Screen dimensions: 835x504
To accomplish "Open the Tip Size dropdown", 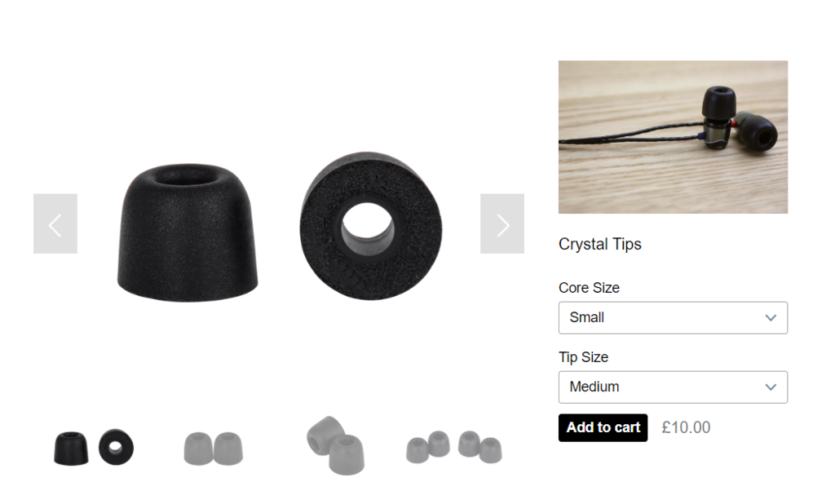I will pos(673,387).
